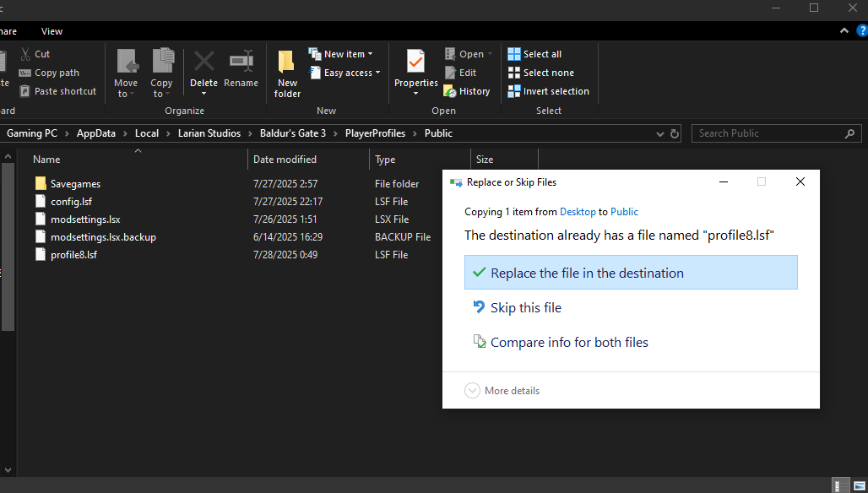Select Compare info for both files
The width and height of the screenshot is (868, 493).
coord(569,343)
